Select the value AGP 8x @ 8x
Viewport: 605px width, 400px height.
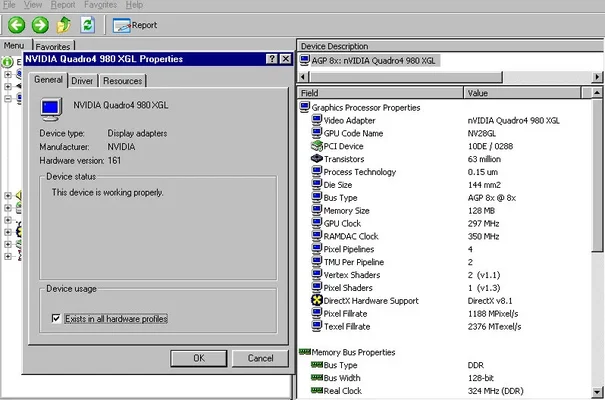(x=492, y=198)
